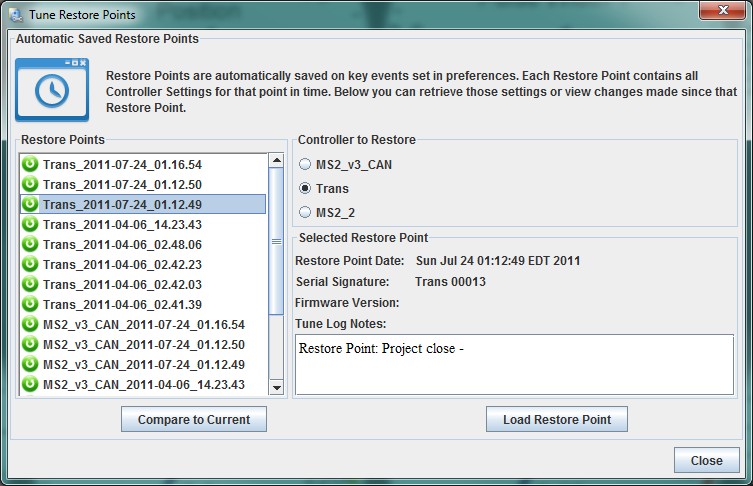This screenshot has width=753, height=486.
Task: Click green icon beside Trans_2011-04-06_02.42.23
Action: (x=30, y=264)
